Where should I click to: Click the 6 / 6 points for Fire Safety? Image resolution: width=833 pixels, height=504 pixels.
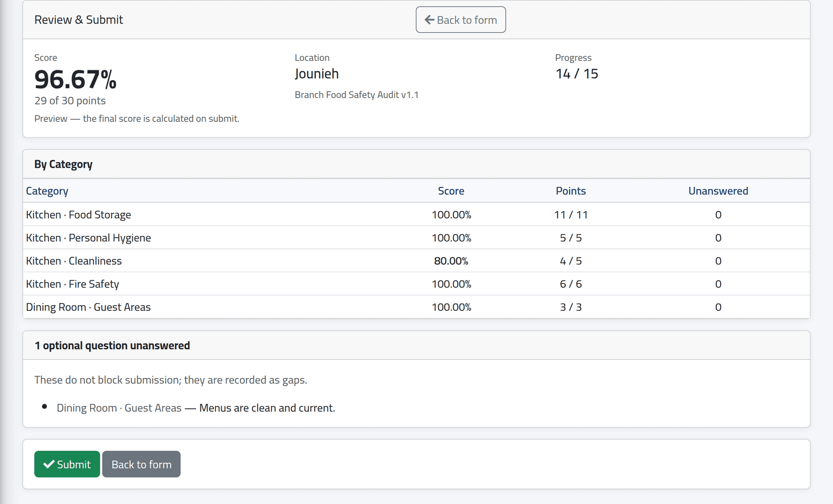571,284
